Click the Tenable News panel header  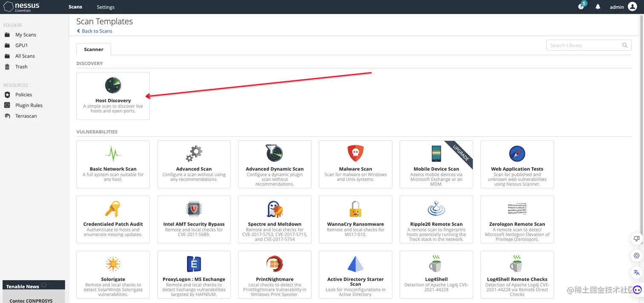34,286
